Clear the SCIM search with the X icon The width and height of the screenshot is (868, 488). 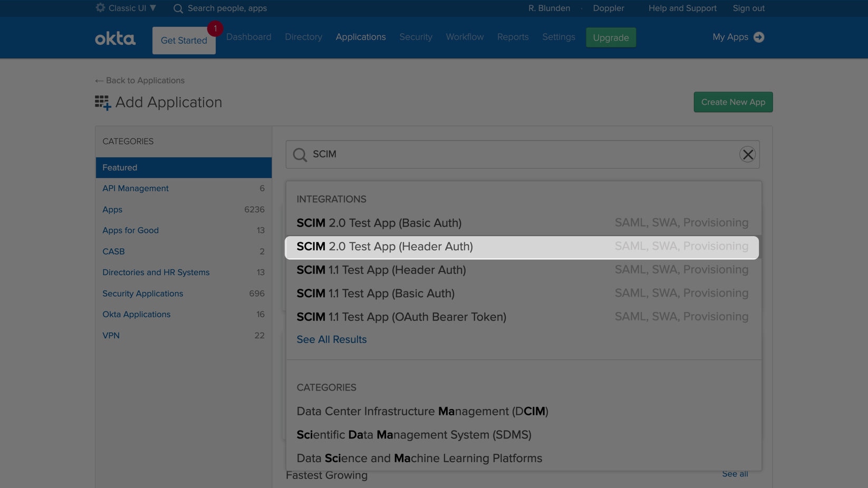tap(747, 154)
